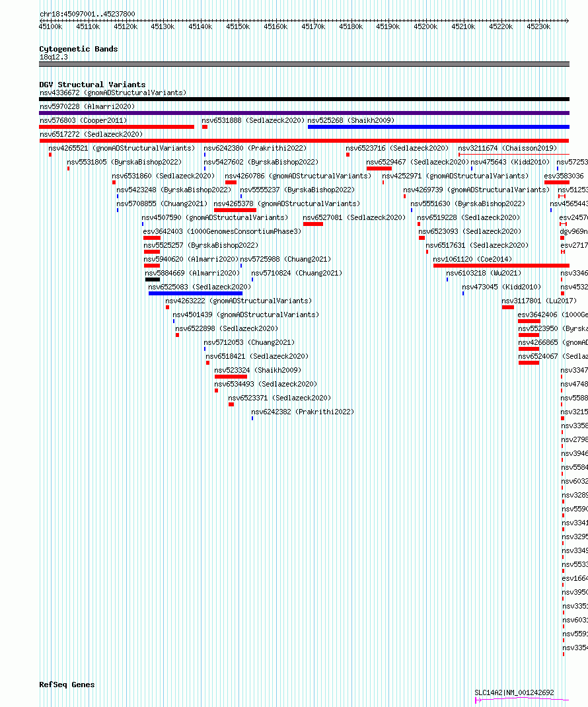Select nsv5940620 Almarri2020 variant
This screenshot has width=588, height=707.
(x=191, y=260)
